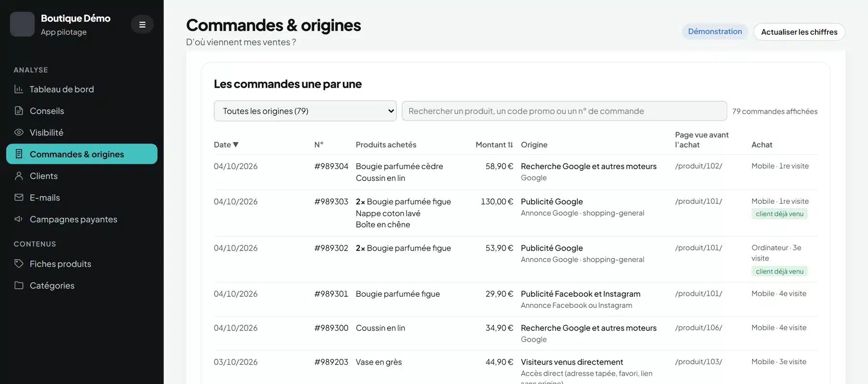Click the Publicité Facebook et Instagram origin
Viewport: 868px width, 384px height.
pyautogui.click(x=581, y=294)
